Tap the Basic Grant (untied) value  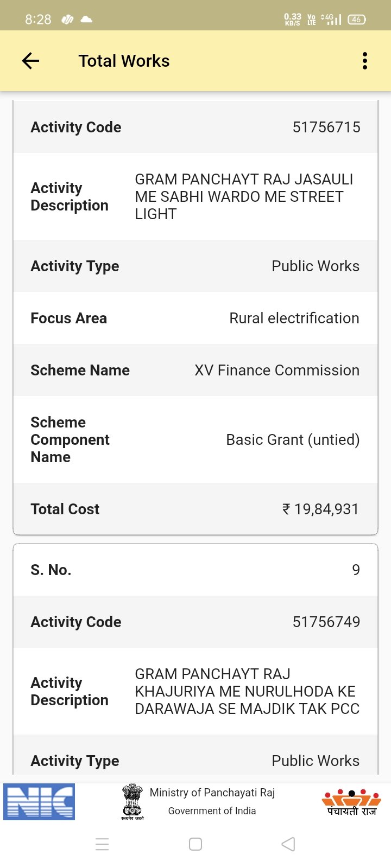point(293,439)
